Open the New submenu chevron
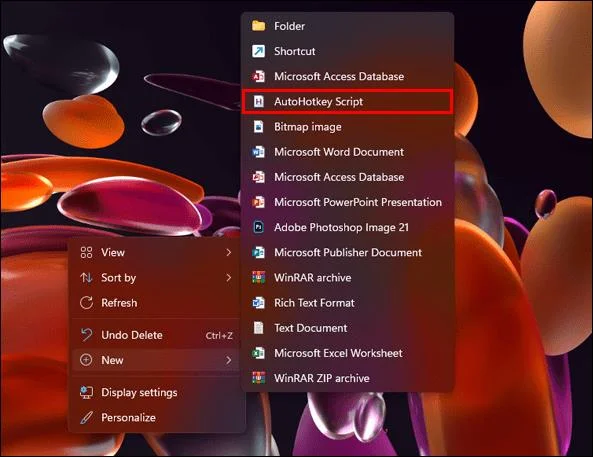Screen dimensions: 593x457 (x=228, y=360)
